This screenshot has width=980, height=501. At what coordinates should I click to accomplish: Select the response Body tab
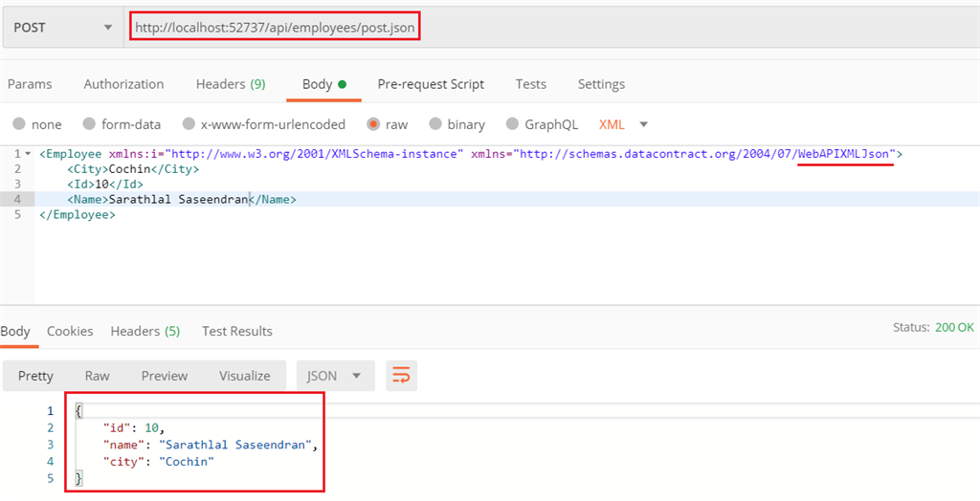[x=15, y=331]
